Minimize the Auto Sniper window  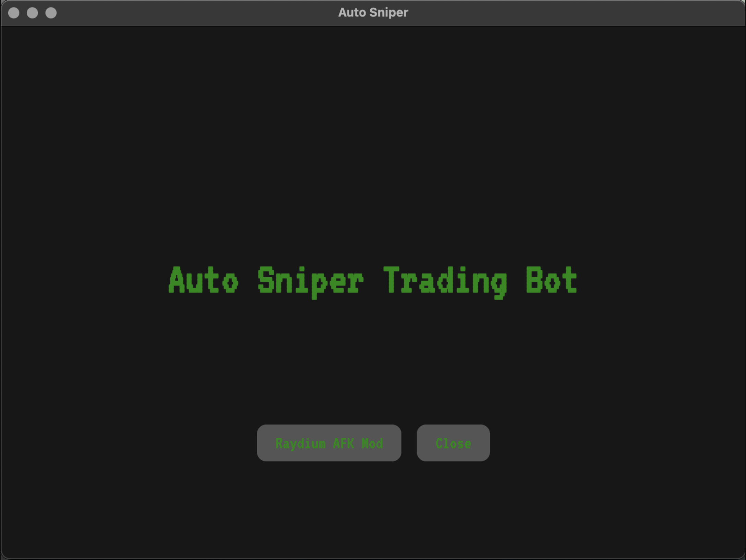(x=32, y=13)
